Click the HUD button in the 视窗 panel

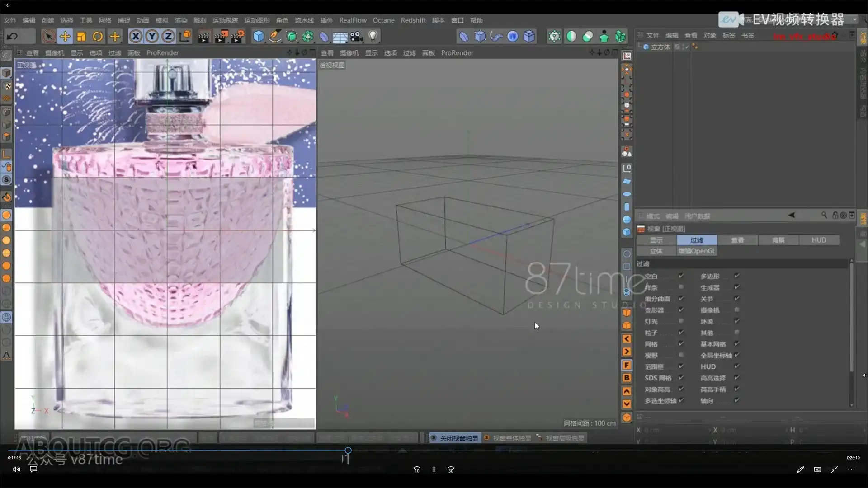819,240
